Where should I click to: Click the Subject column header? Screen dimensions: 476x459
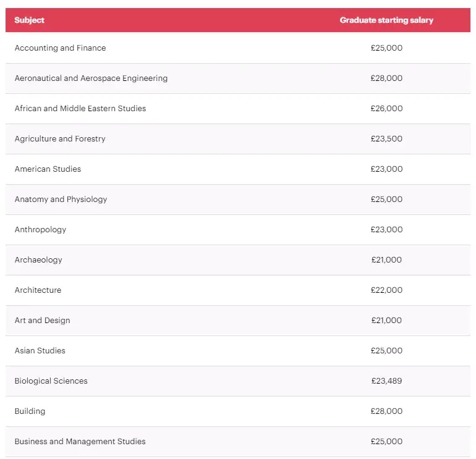tap(29, 20)
